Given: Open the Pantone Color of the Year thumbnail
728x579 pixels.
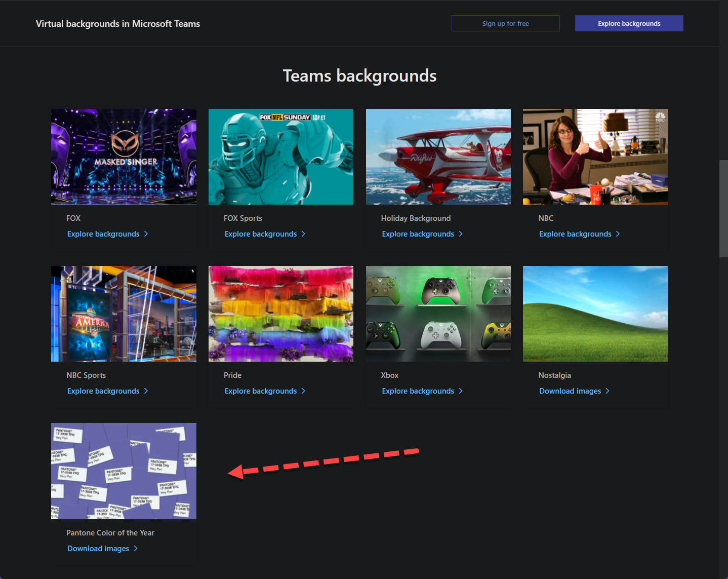Looking at the screenshot, I should point(124,471).
